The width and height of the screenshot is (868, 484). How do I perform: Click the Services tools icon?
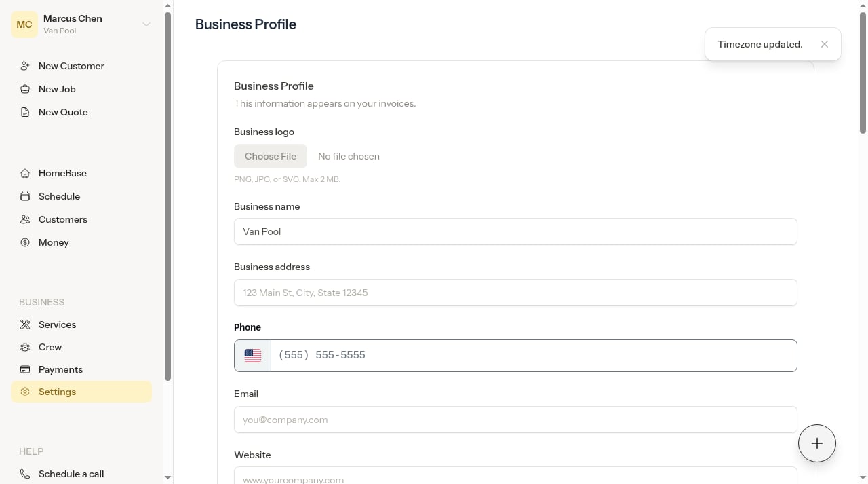pos(25,324)
